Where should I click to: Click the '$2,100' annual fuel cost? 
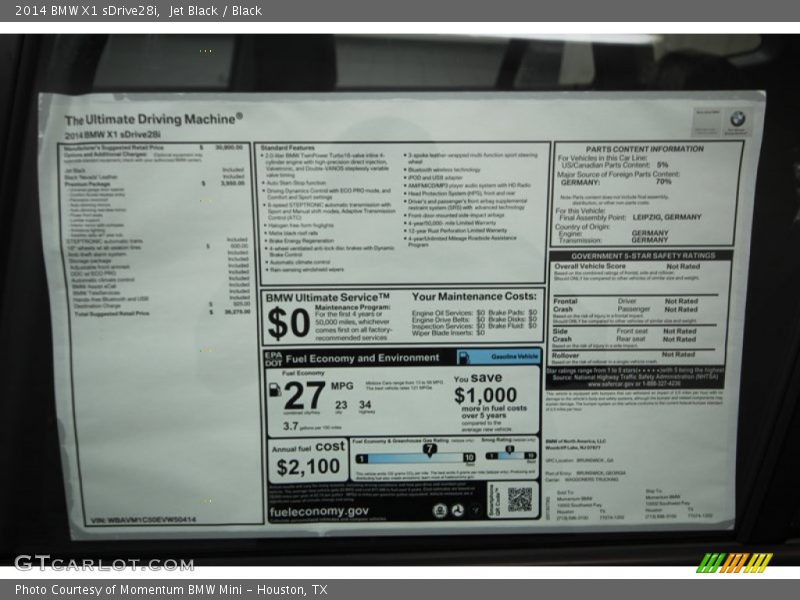(x=308, y=467)
